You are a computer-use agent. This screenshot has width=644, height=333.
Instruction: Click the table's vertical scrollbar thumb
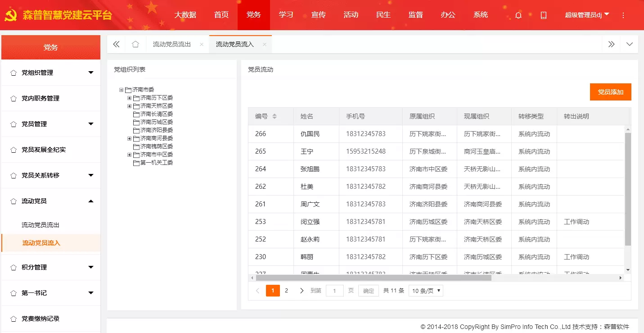tap(628, 189)
